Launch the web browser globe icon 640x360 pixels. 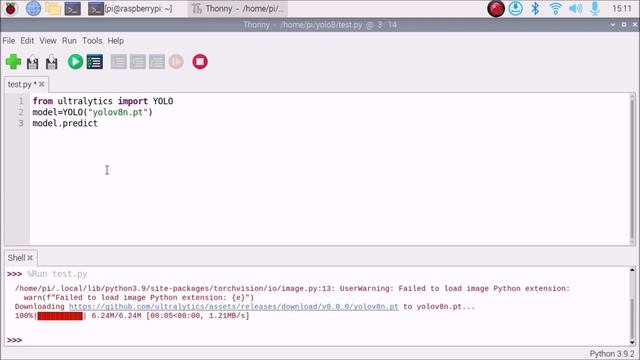(33, 9)
